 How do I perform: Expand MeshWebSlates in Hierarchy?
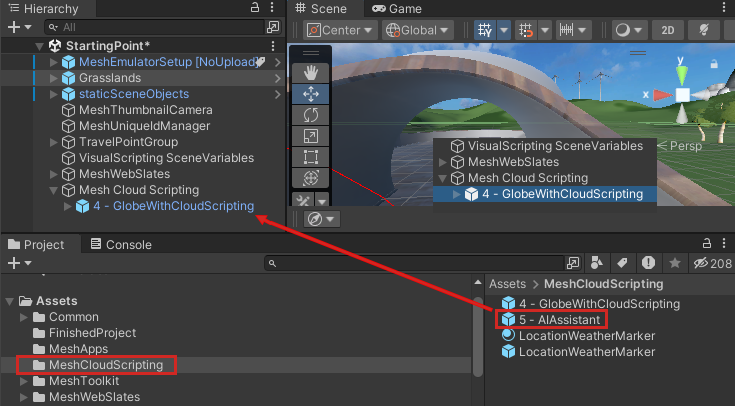tap(54, 173)
